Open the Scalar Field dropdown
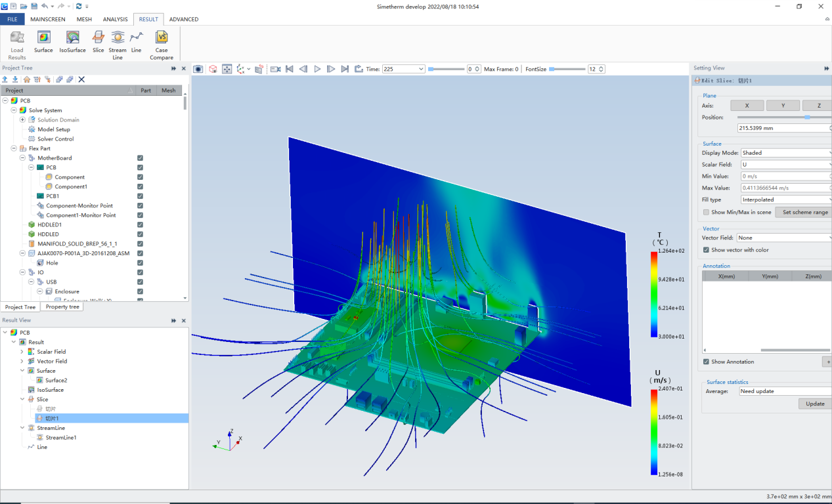832x504 pixels. tap(785, 165)
